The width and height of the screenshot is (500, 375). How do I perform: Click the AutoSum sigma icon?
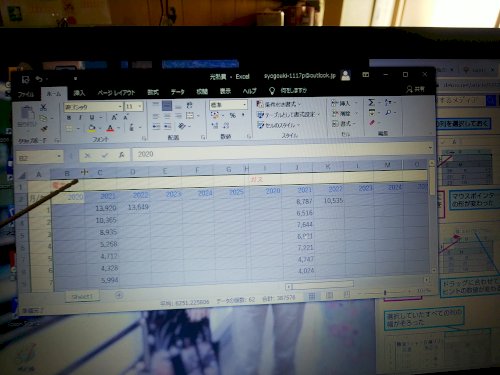[x=372, y=102]
